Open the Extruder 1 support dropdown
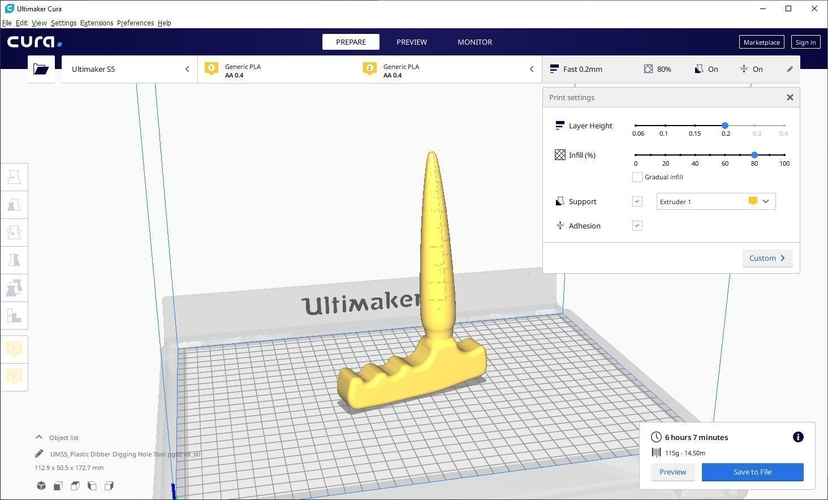Screen dimensions: 828x500 point(716,201)
